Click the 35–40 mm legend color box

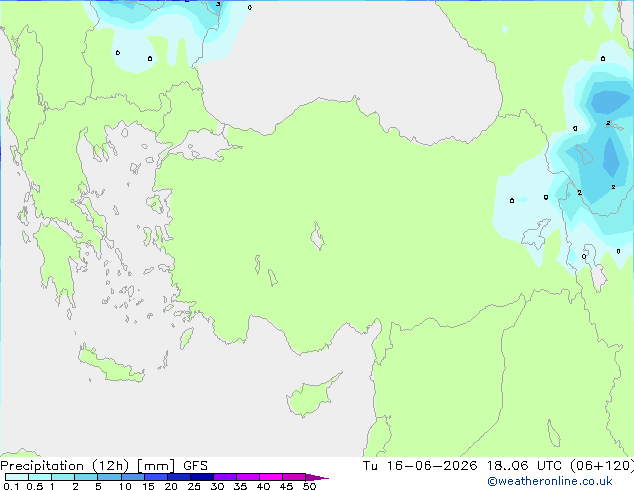point(247,477)
